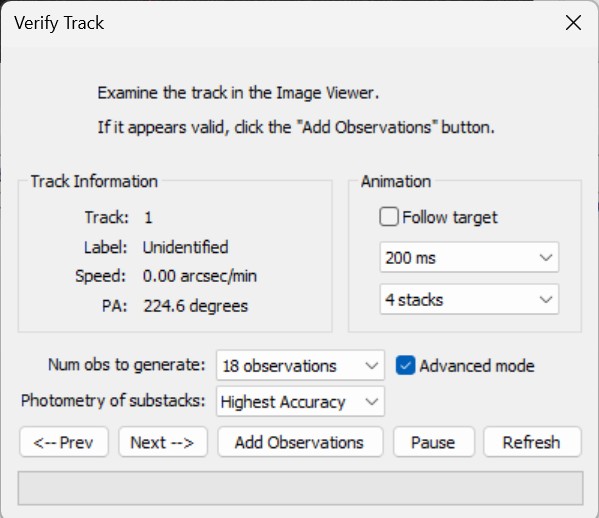
Task: Enable the Follow target checkbox
Action: (389, 217)
